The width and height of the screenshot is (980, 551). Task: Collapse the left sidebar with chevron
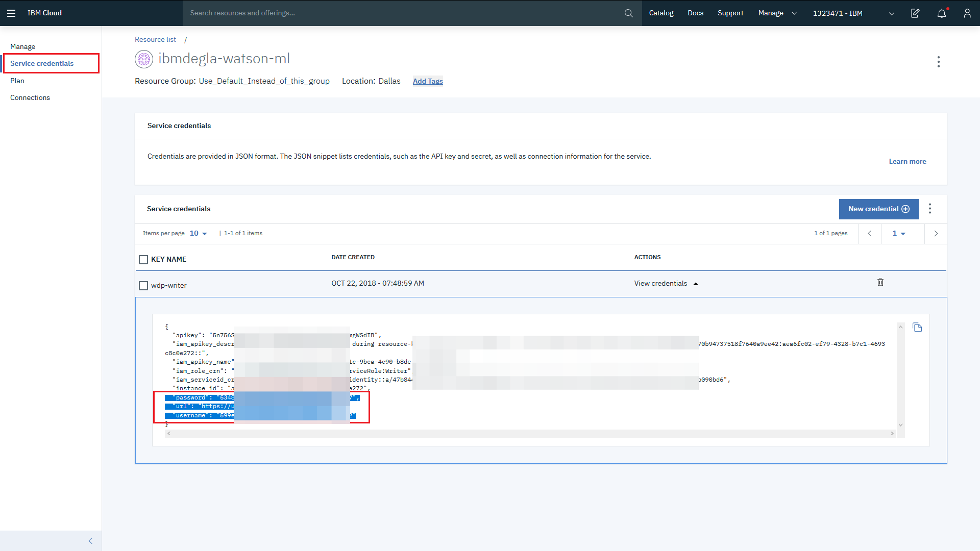(90, 541)
